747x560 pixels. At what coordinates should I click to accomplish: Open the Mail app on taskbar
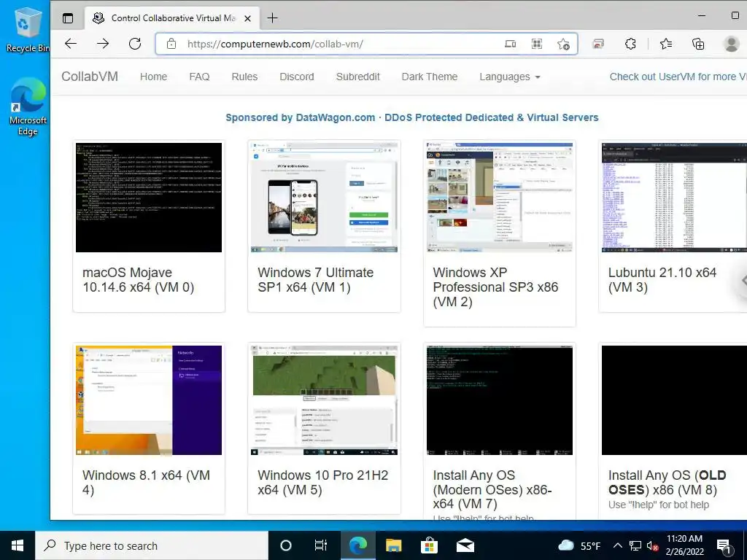click(x=465, y=545)
